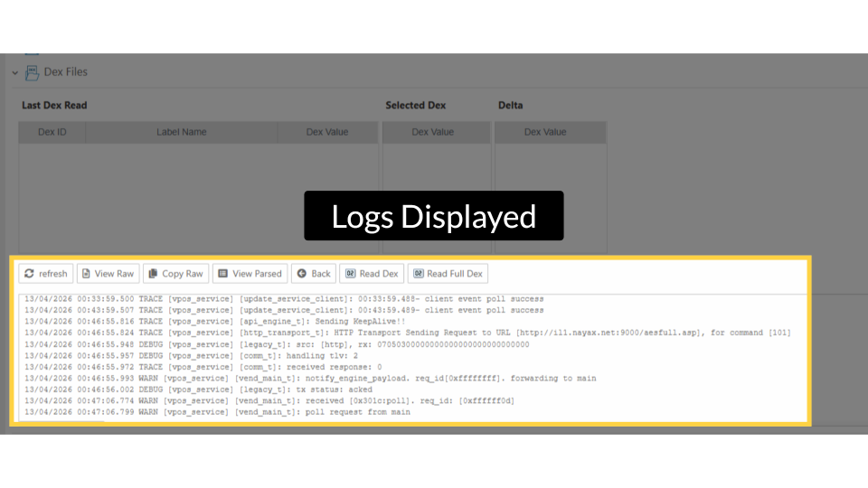Viewport: 868px width, 488px height.
Task: Click Dex Value header under Delta
Action: pyautogui.click(x=545, y=132)
